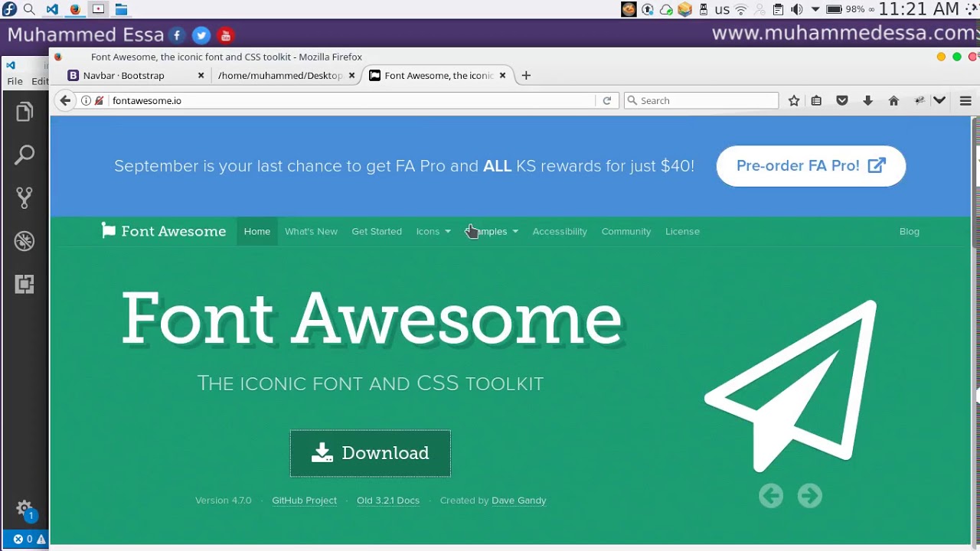Click YouTube icon in the purple banner
This screenshot has height=551, width=980.
point(225,35)
